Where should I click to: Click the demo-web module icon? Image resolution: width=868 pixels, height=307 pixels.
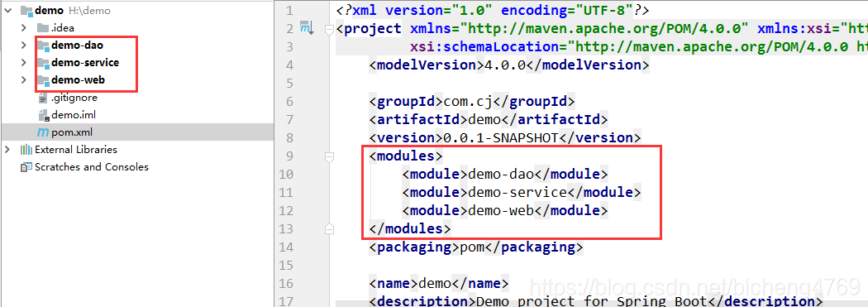(x=43, y=81)
